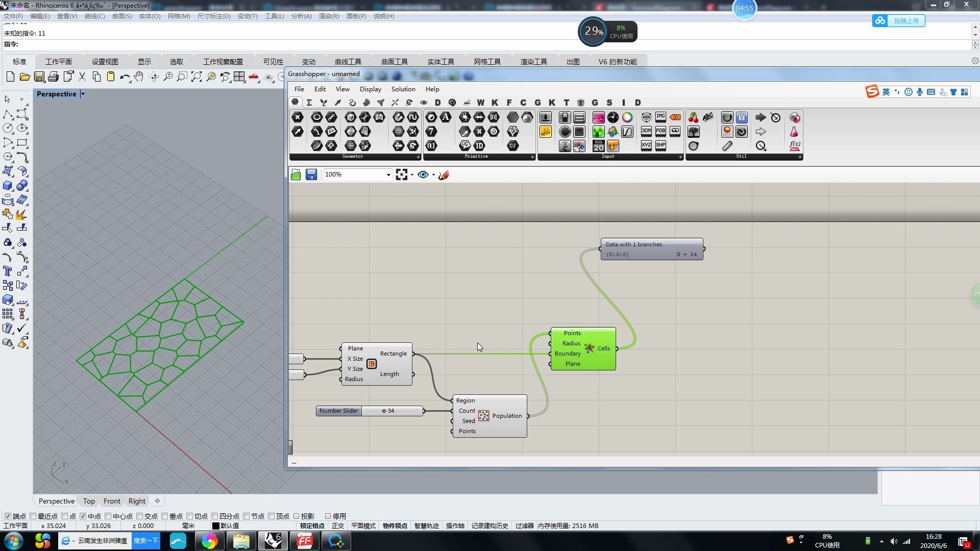
Task: Select the Voronoi component icon on canvas
Action: (x=589, y=348)
